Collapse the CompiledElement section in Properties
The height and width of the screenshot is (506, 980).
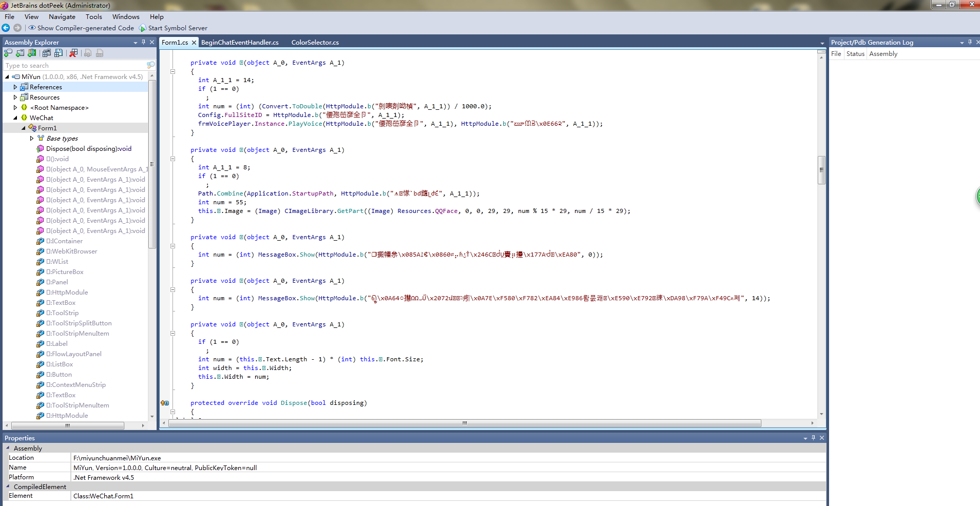[8, 486]
